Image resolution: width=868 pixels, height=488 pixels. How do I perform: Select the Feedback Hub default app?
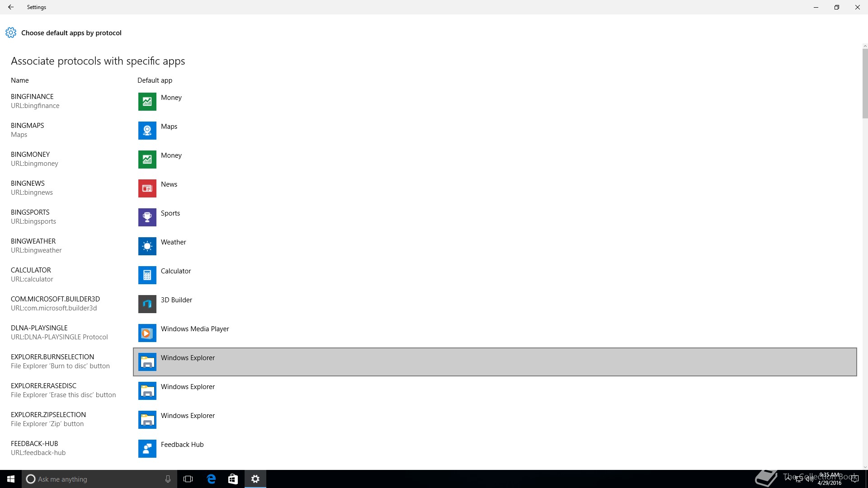pos(495,449)
